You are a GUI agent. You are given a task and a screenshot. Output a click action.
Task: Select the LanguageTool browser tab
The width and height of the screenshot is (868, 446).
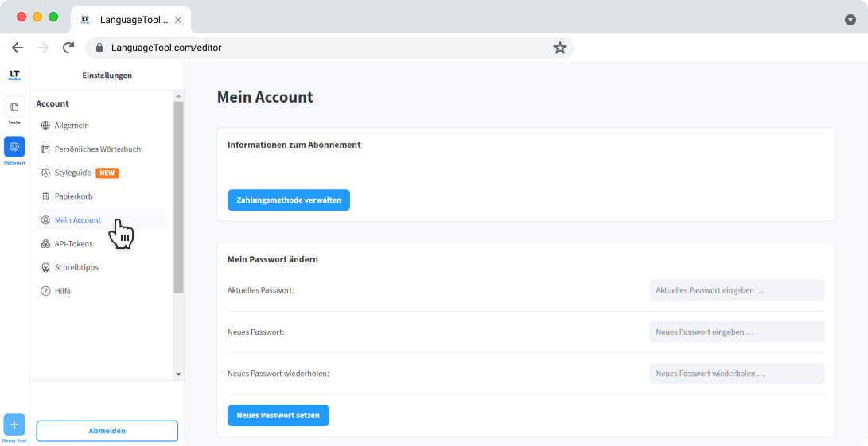131,20
